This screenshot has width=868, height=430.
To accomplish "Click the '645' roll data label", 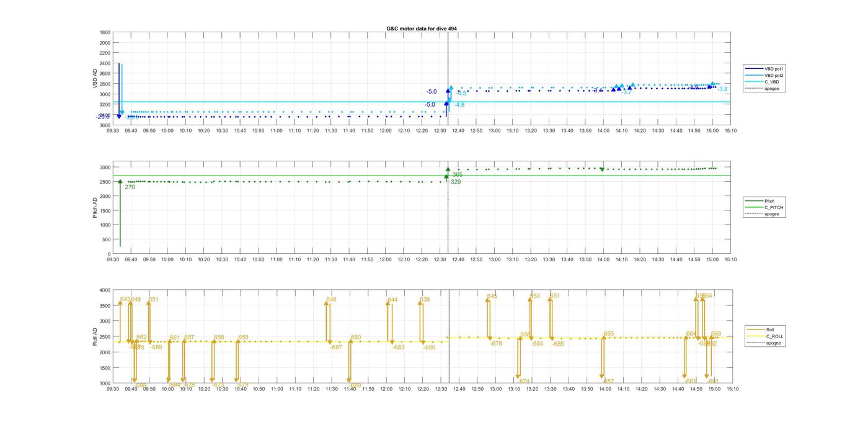I will point(492,297).
